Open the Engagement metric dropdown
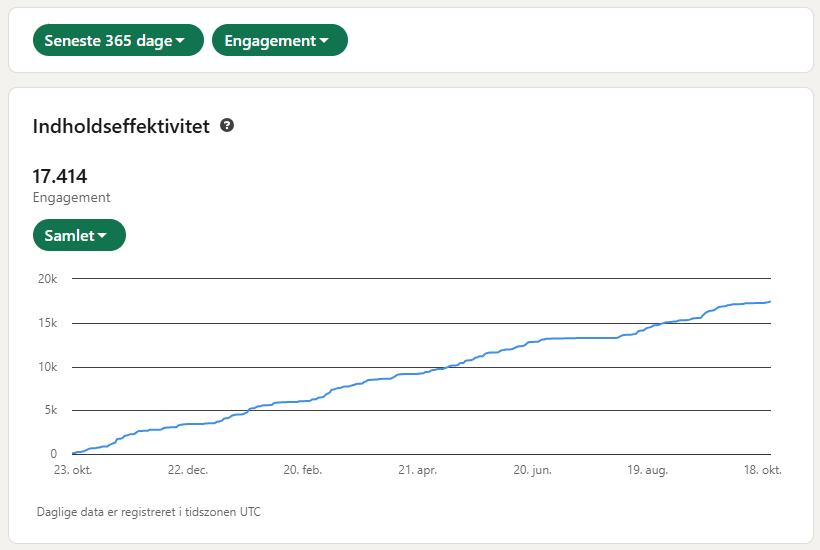The height and width of the screenshot is (550, 820). pyautogui.click(x=279, y=41)
